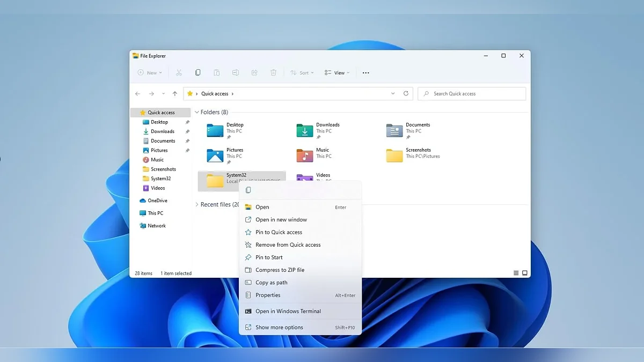The image size is (644, 362).
Task: Click the Share icon in toolbar
Action: [x=254, y=72]
